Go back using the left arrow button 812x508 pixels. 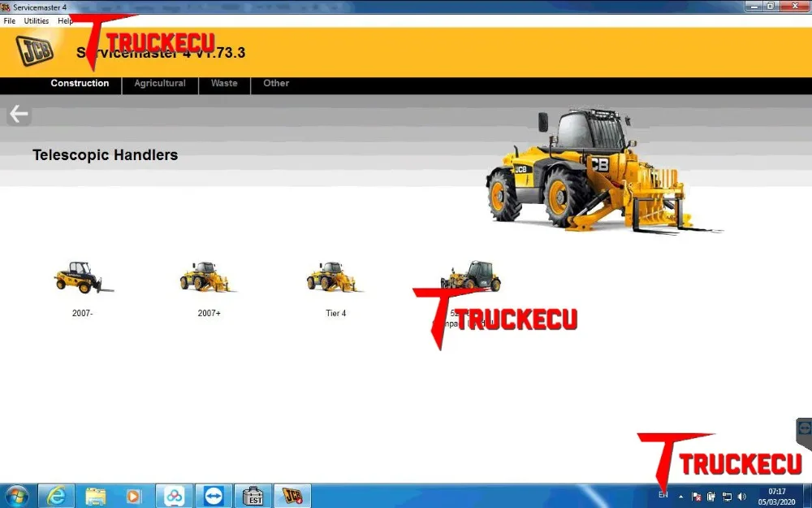pos(19,114)
